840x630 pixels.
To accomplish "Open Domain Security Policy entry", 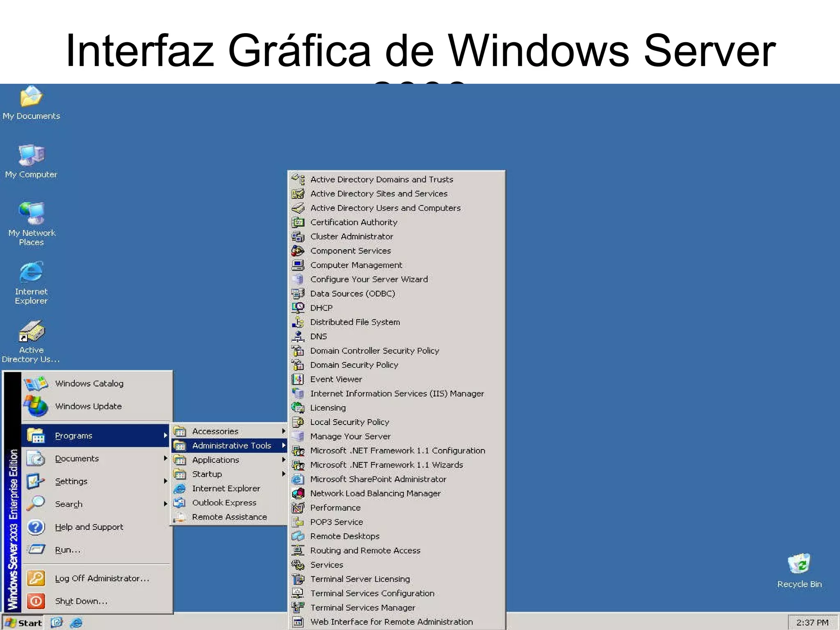I will (x=396, y=365).
